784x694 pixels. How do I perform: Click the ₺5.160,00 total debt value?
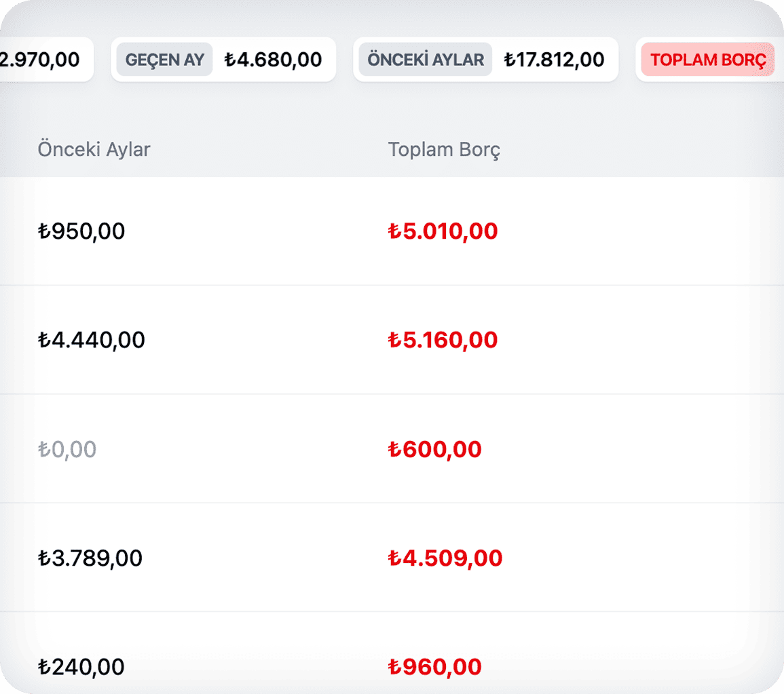(x=443, y=340)
